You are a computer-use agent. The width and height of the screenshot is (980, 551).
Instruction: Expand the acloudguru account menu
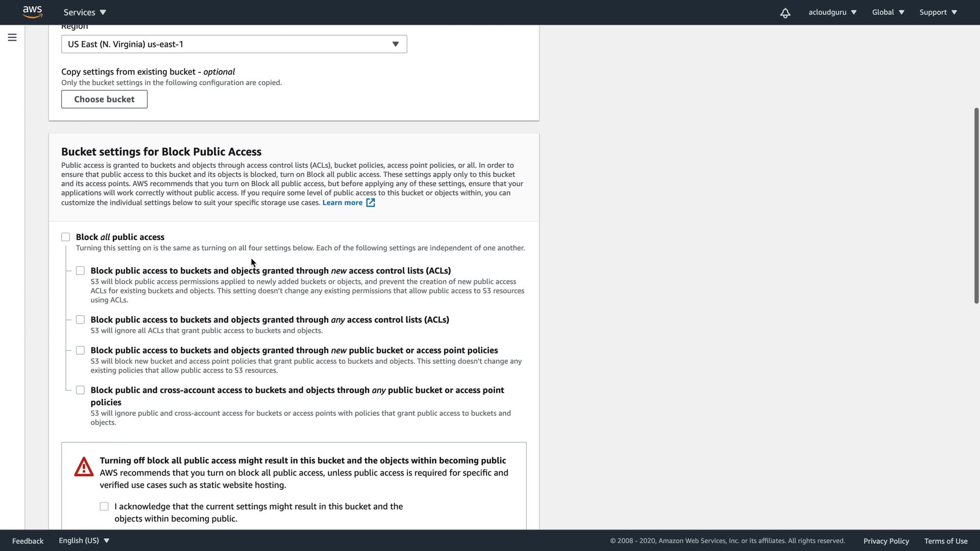point(832,12)
